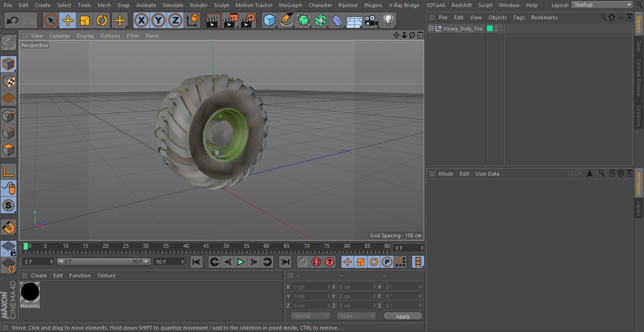Toggle Y axis lock
Viewport: 644px width, 332px height.
click(x=158, y=20)
